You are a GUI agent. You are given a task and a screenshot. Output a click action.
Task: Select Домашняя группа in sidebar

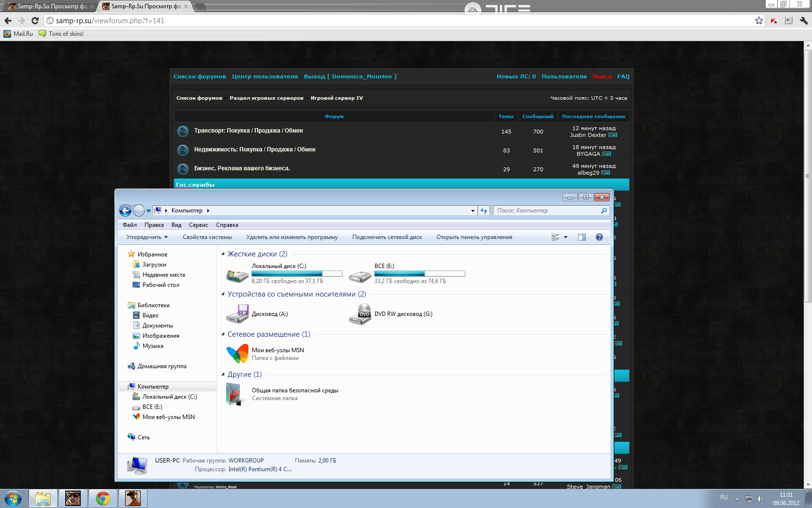pos(162,366)
